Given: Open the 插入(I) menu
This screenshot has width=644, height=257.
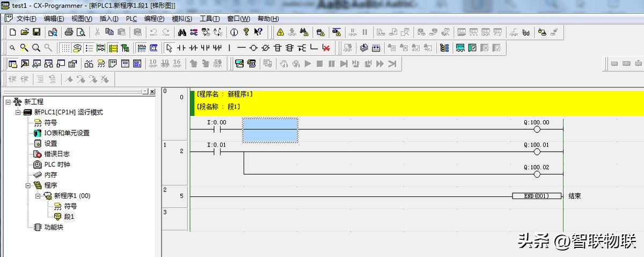Looking at the screenshot, I should point(109,18).
